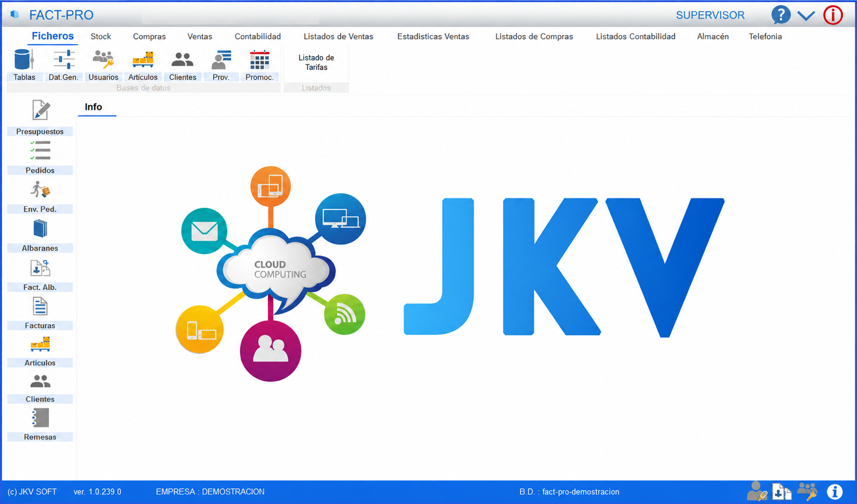Select the Info content tab
The image size is (857, 504).
point(93,107)
